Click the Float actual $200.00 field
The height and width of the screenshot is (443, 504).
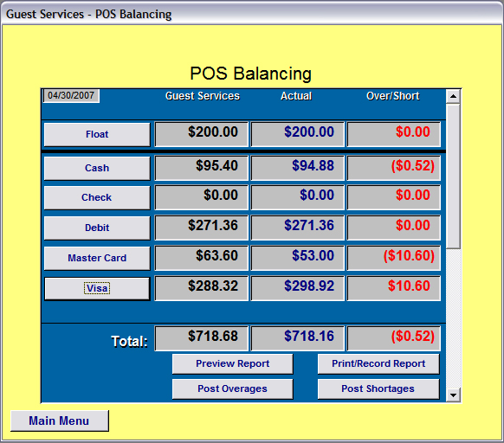point(297,134)
